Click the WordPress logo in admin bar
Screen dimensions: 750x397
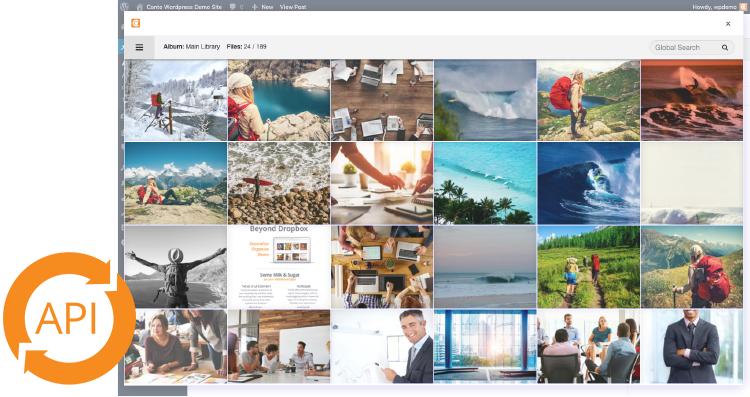pos(125,6)
